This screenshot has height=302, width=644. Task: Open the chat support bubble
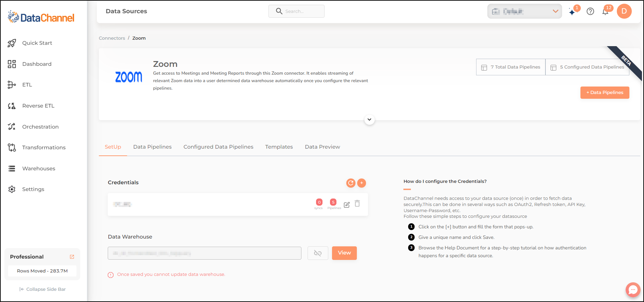point(633,290)
